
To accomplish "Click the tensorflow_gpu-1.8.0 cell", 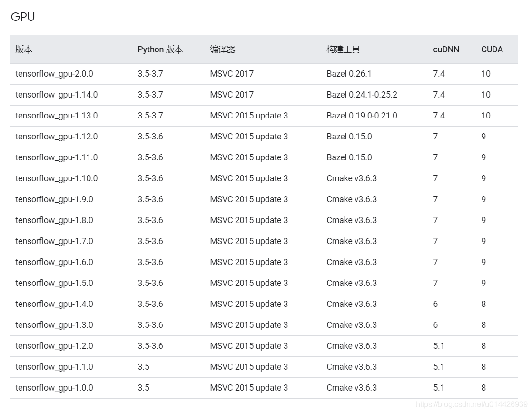I will (x=54, y=221).
